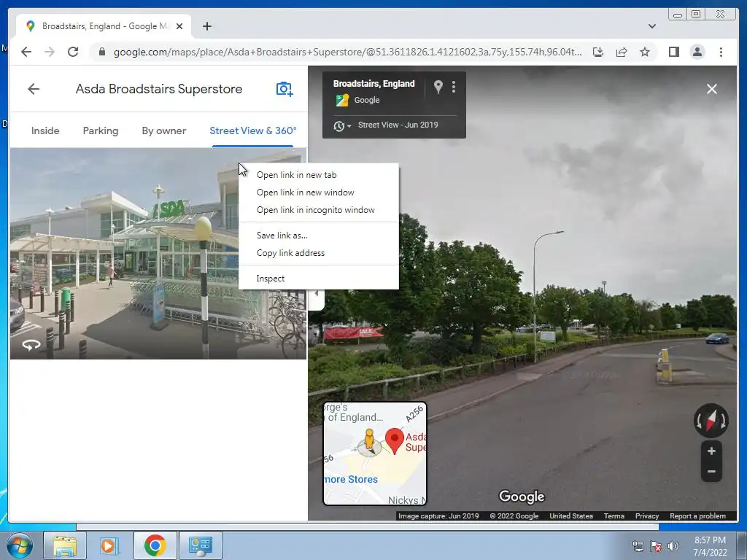Zoom in with the plus button
Screen dimensions: 747x560
tap(711, 451)
